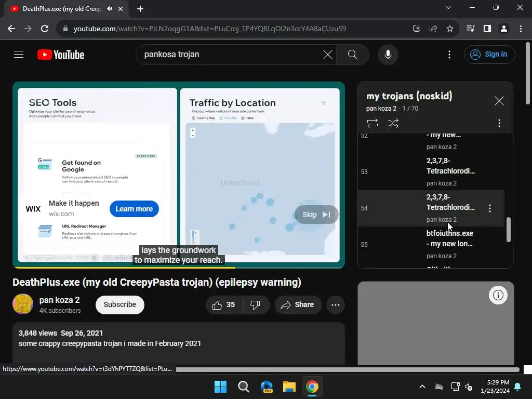Click the ad 'Sponsored' info icon
This screenshot has height=399, width=532.
click(95, 258)
